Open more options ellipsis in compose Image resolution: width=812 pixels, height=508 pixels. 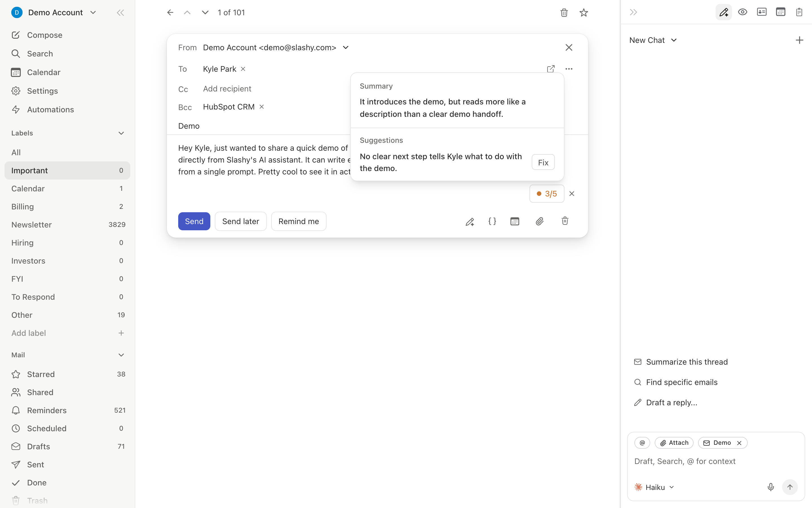coord(569,69)
